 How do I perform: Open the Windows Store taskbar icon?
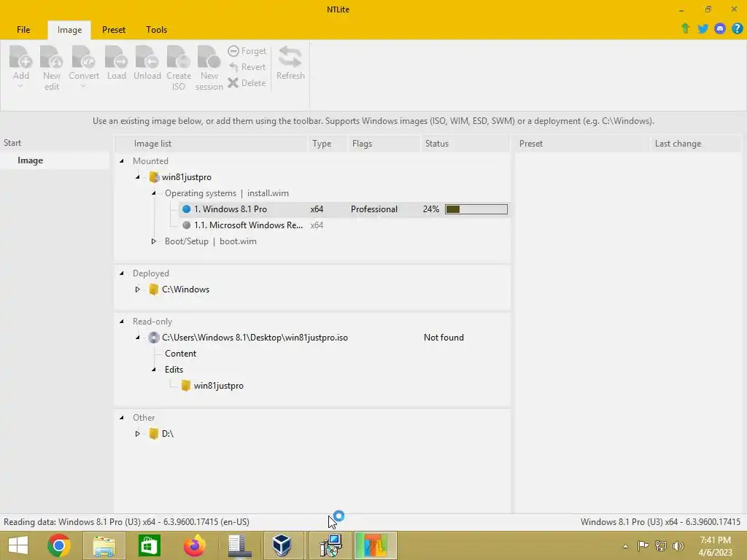149,545
